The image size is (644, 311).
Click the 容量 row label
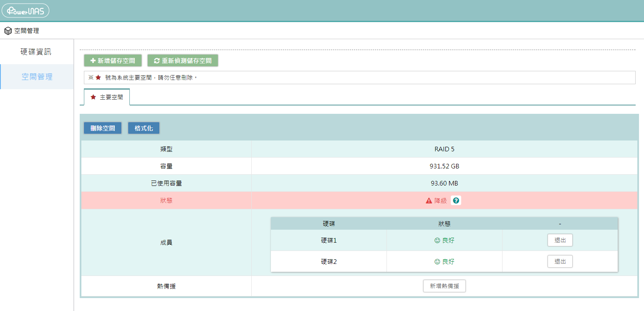click(x=166, y=166)
